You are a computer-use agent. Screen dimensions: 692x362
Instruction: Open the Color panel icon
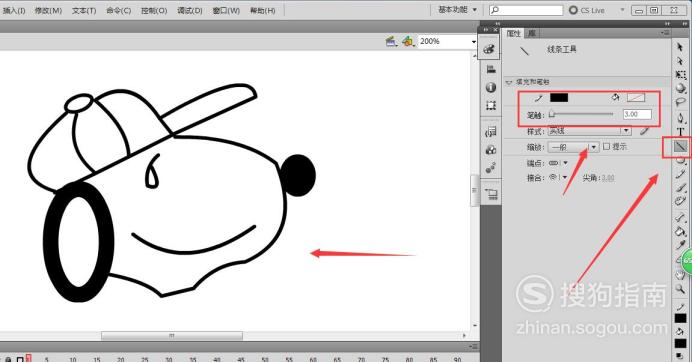(490, 49)
